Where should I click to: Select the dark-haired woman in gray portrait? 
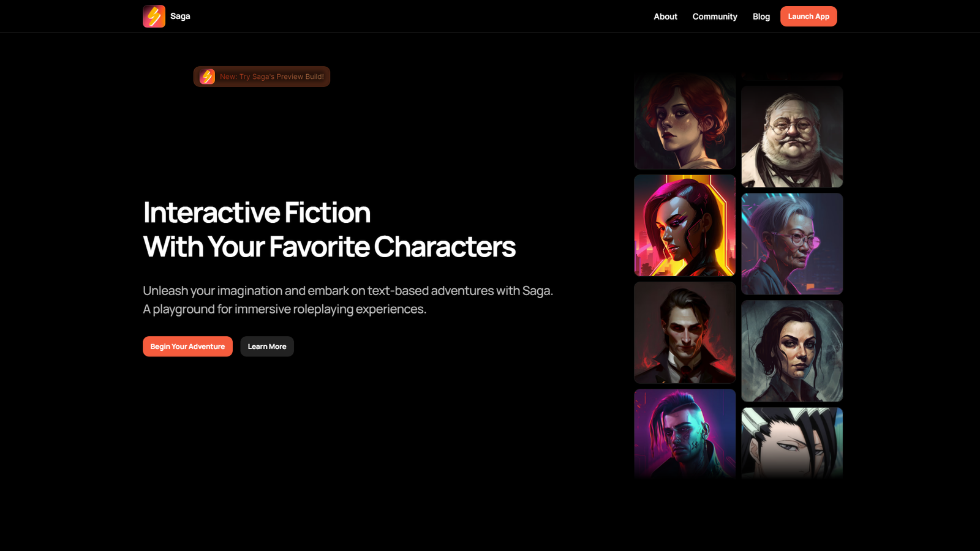(x=792, y=351)
